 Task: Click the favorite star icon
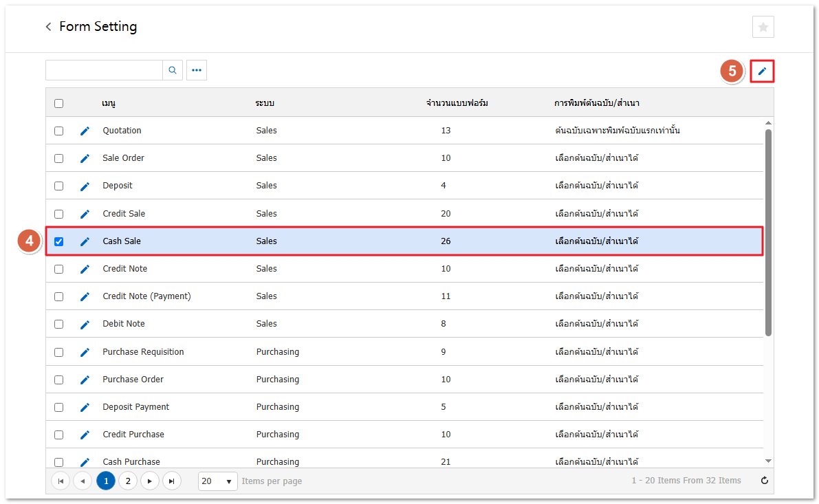coord(763,27)
